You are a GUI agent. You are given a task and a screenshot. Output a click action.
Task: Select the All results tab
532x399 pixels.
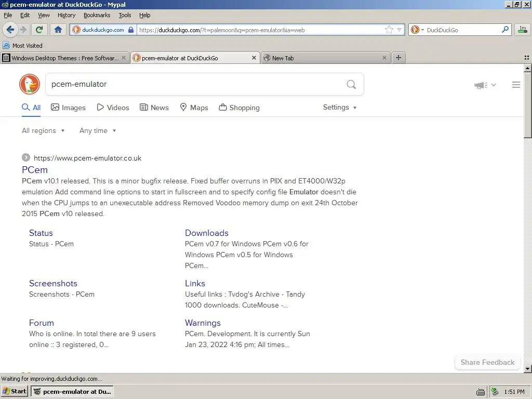pos(31,108)
